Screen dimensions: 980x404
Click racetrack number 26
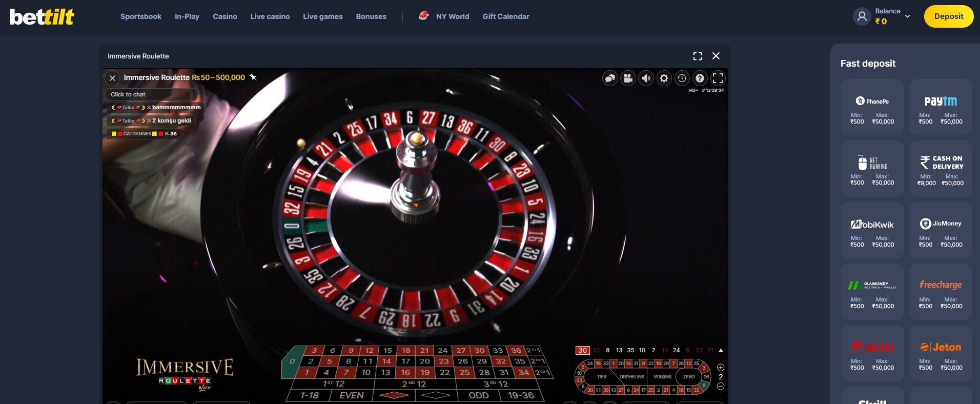[706, 377]
